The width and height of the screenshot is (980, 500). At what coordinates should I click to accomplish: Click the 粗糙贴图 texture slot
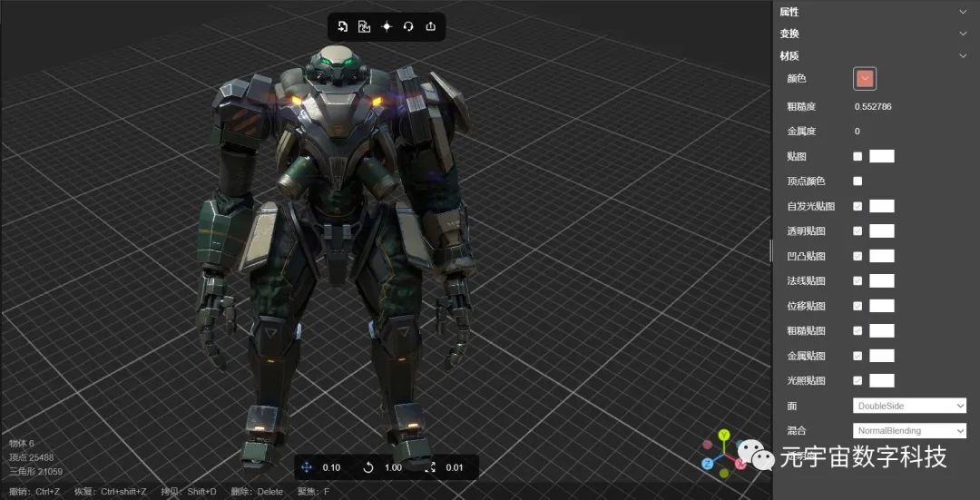(x=882, y=330)
